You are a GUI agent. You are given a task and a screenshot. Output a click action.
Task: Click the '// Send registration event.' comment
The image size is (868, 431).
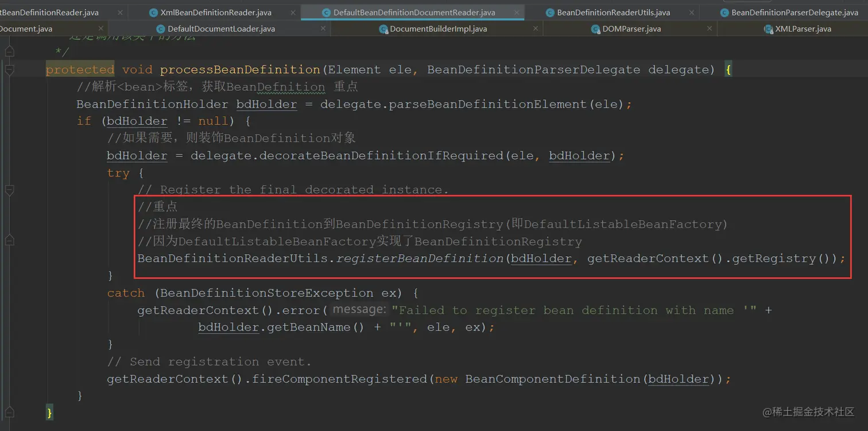[x=209, y=361]
